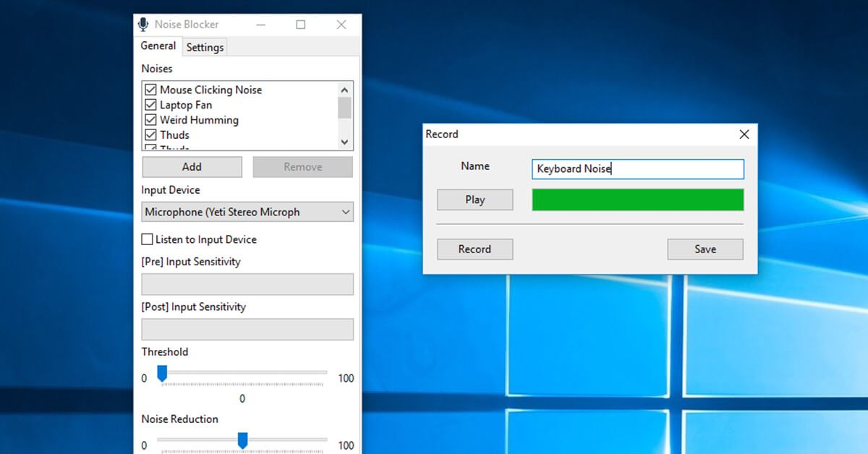
Task: Disable the Weird Humming noise checkbox
Action: tap(150, 120)
